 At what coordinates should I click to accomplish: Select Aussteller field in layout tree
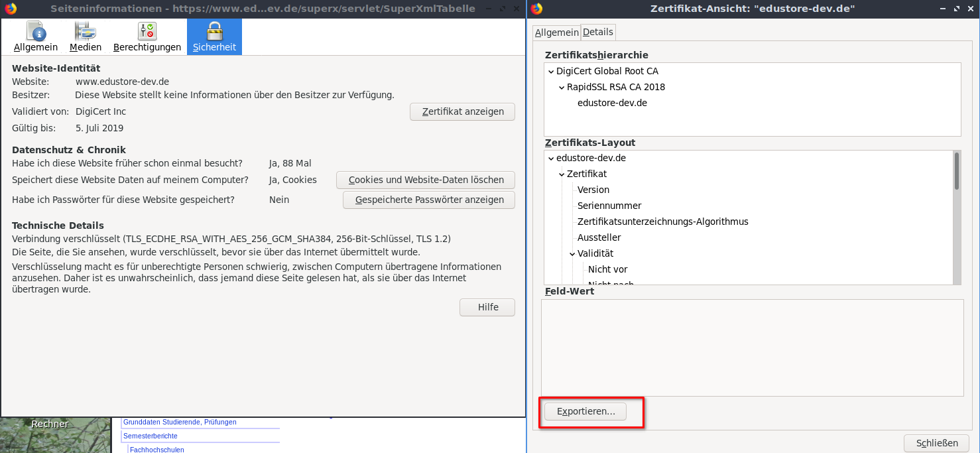(x=599, y=237)
